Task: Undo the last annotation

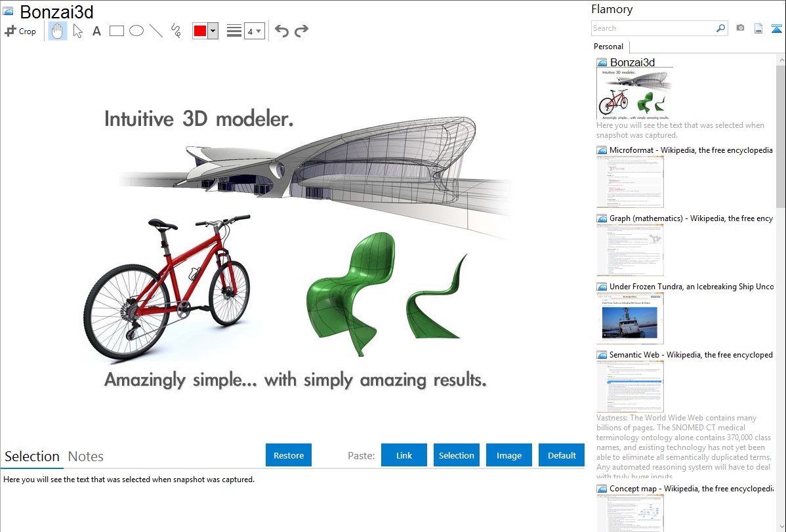Action: (281, 31)
